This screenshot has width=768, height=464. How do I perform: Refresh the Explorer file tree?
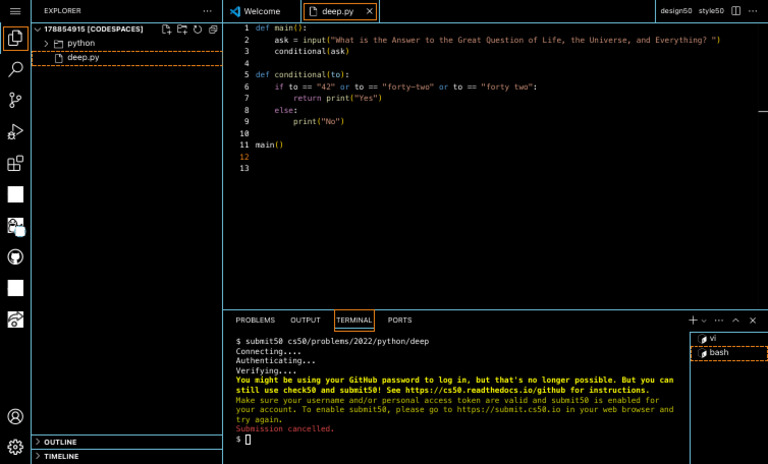coord(197,30)
